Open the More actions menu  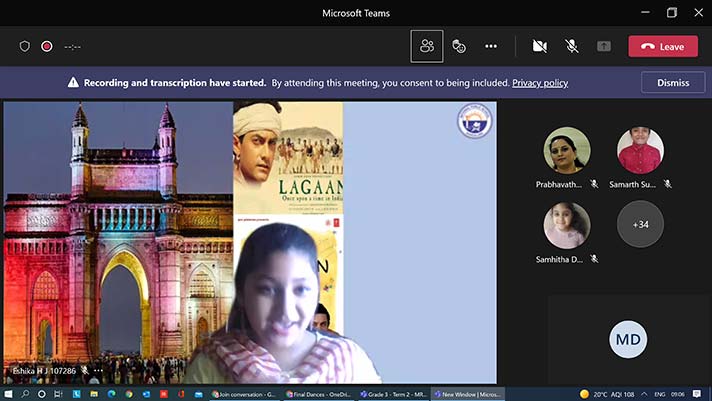point(491,46)
